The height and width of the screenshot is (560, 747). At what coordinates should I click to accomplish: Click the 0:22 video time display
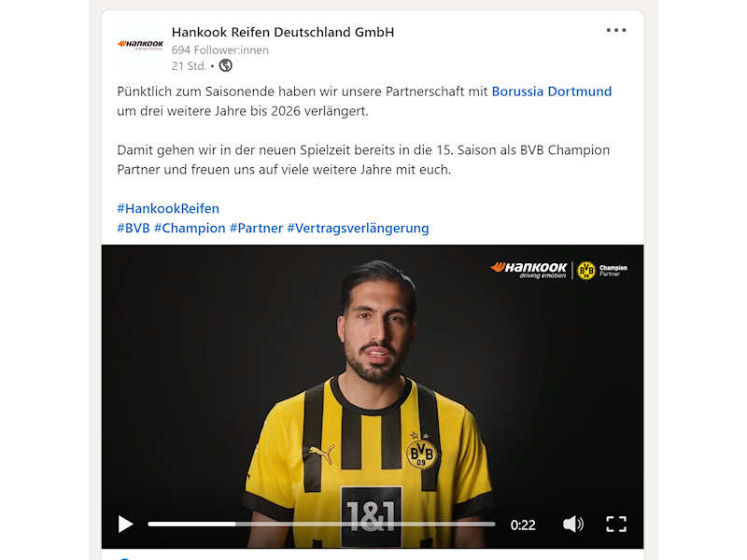523,525
